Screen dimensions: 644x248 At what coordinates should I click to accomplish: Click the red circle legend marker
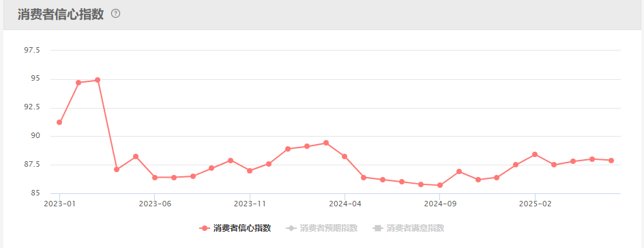pyautogui.click(x=205, y=228)
